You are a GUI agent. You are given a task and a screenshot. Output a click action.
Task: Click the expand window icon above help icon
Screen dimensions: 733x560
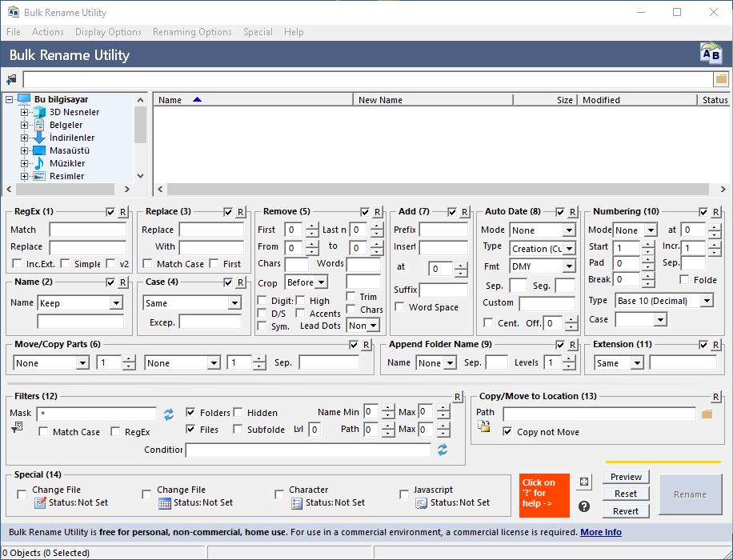584,482
